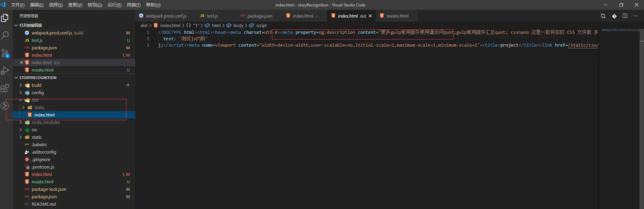Open the 编辑(E) menu

(x=37, y=5)
